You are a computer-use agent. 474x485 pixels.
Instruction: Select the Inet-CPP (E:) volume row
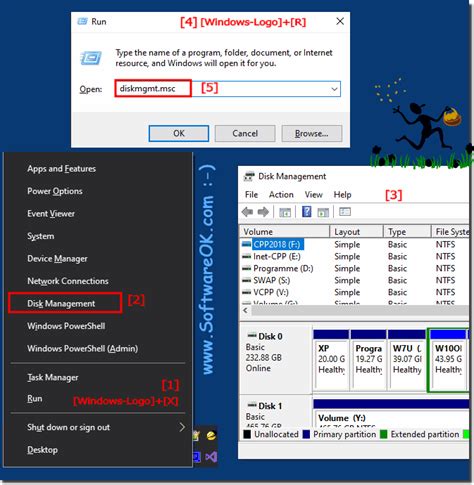(x=354, y=256)
